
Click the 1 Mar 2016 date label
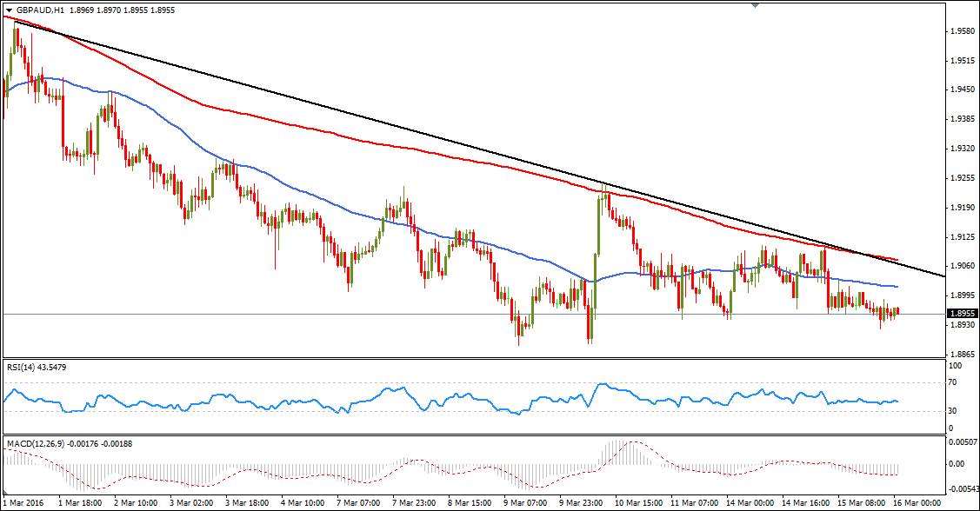pyautogui.click(x=23, y=503)
